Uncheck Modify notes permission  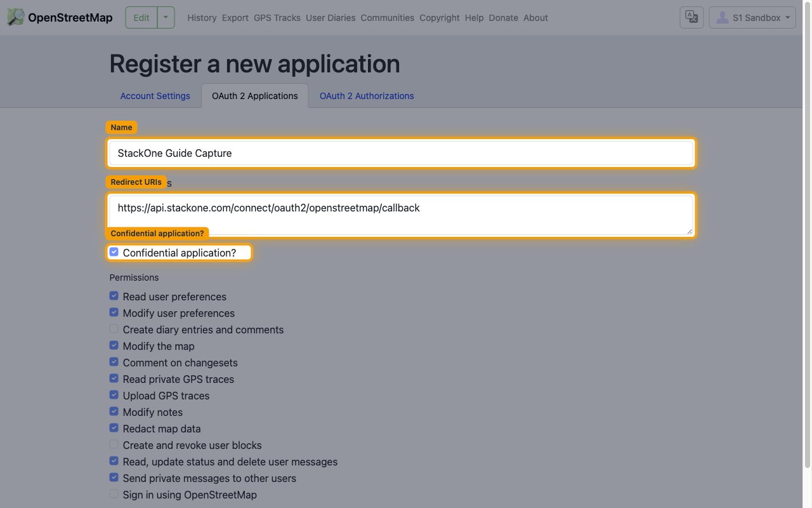114,411
